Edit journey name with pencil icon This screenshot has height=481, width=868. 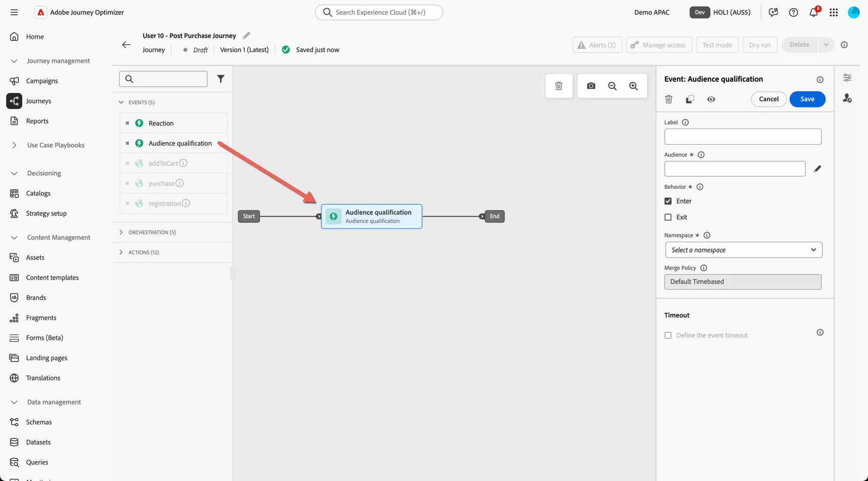[x=246, y=35]
